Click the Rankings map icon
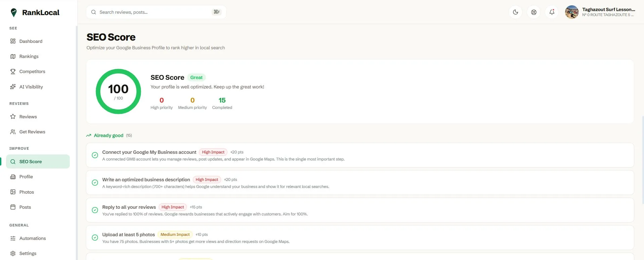Image resolution: width=644 pixels, height=260 pixels. tap(13, 56)
